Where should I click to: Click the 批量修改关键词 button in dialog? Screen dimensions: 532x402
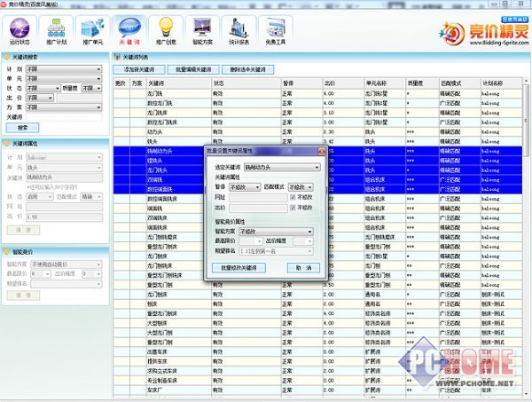click(238, 266)
